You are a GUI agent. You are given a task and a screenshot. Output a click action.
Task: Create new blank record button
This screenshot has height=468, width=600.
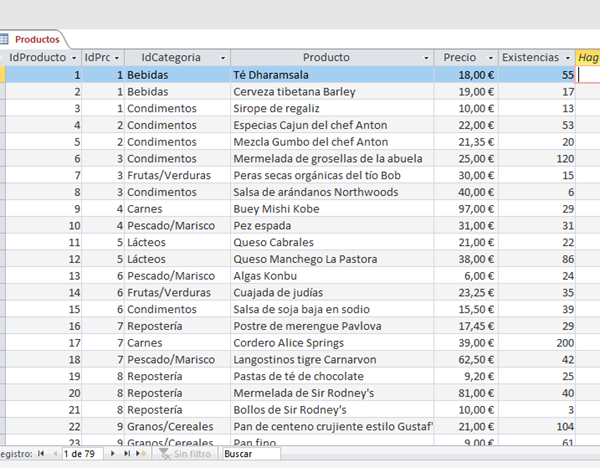pyautogui.click(x=141, y=453)
